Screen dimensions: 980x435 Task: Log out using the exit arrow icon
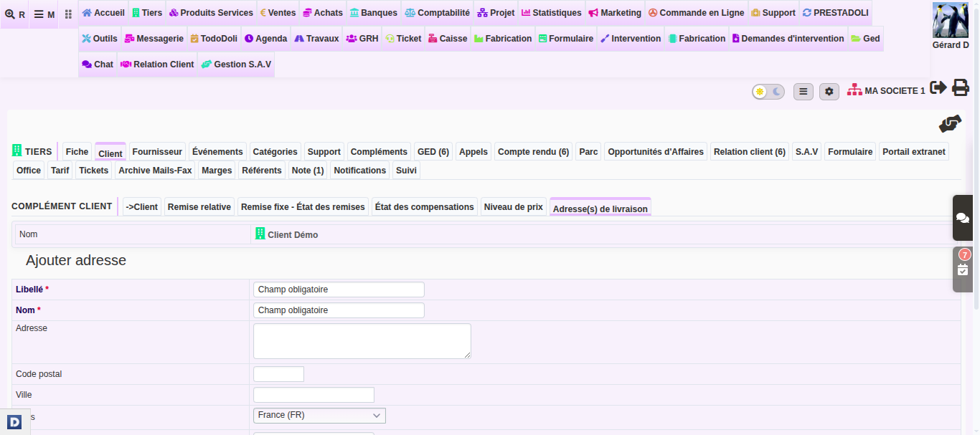[938, 87]
